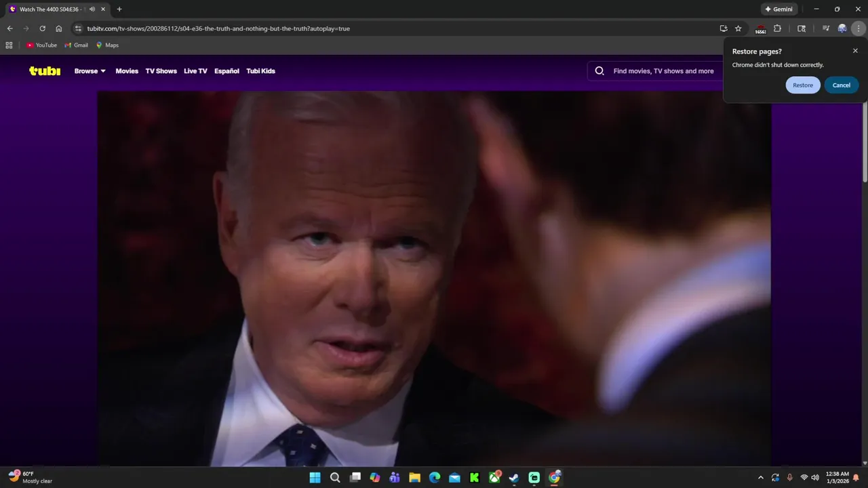Open a new browser tab

click(119, 9)
